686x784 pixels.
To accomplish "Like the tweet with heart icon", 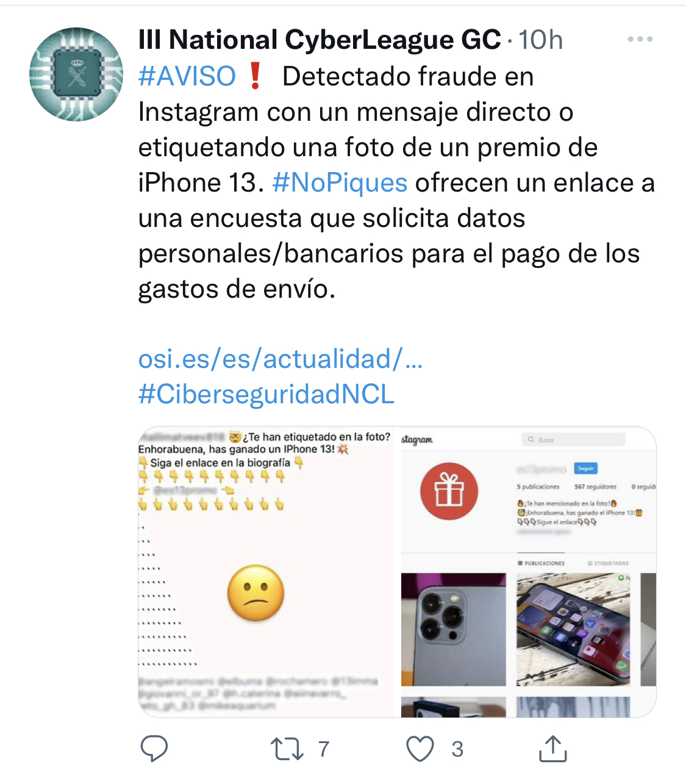I will click(420, 749).
